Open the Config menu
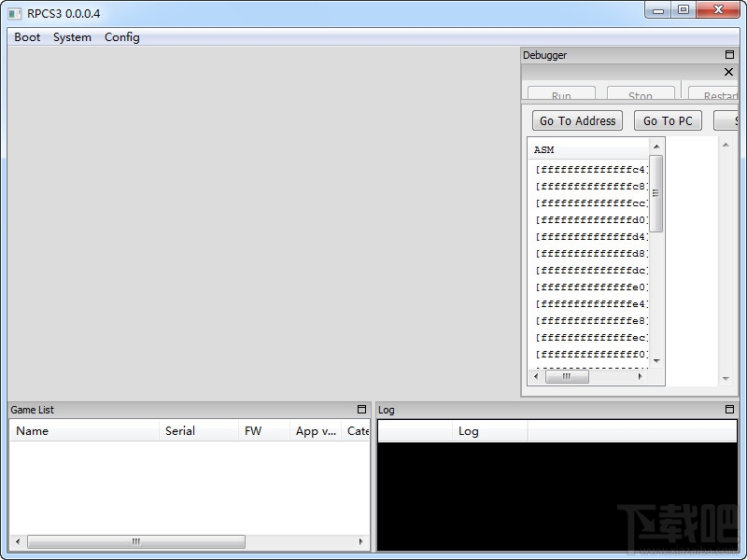The image size is (747, 560). (122, 37)
